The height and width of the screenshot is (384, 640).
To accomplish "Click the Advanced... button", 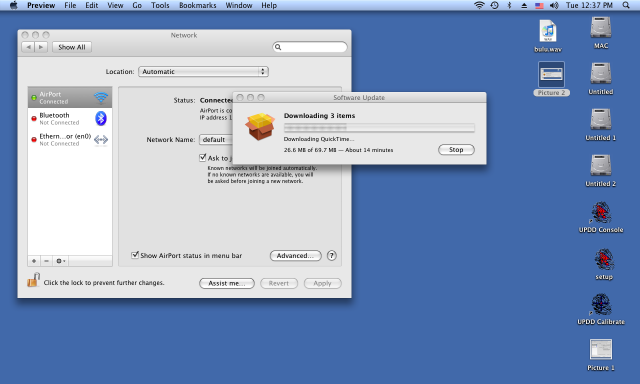I will (x=296, y=256).
